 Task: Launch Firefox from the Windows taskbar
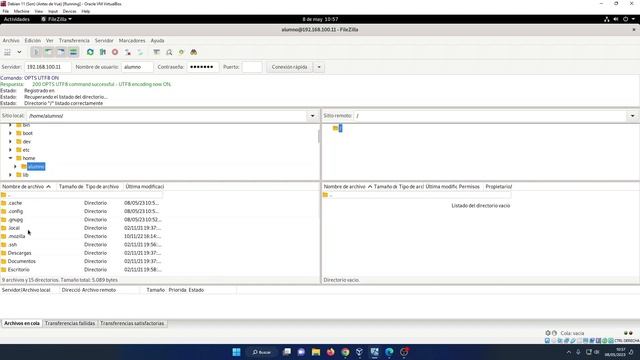pyautogui.click(x=331, y=352)
